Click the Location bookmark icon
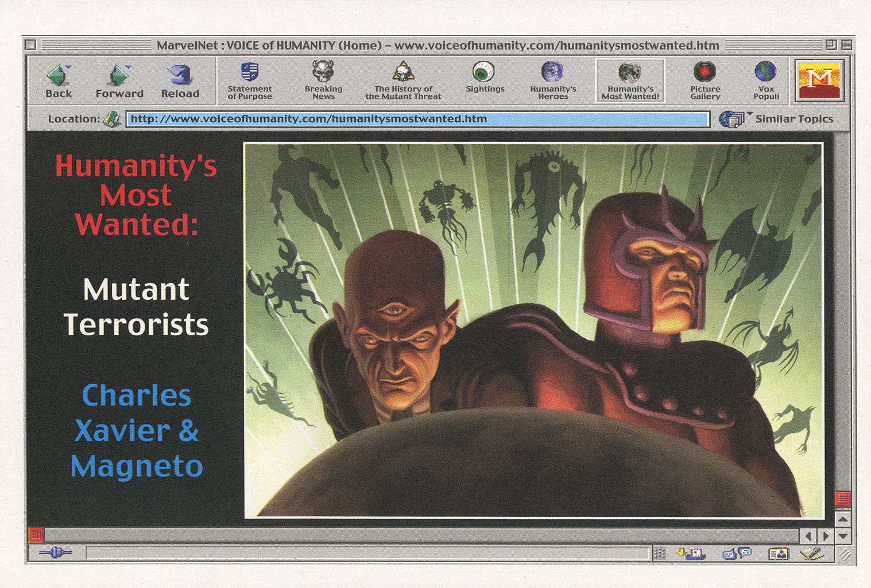The image size is (871, 588). [x=111, y=119]
